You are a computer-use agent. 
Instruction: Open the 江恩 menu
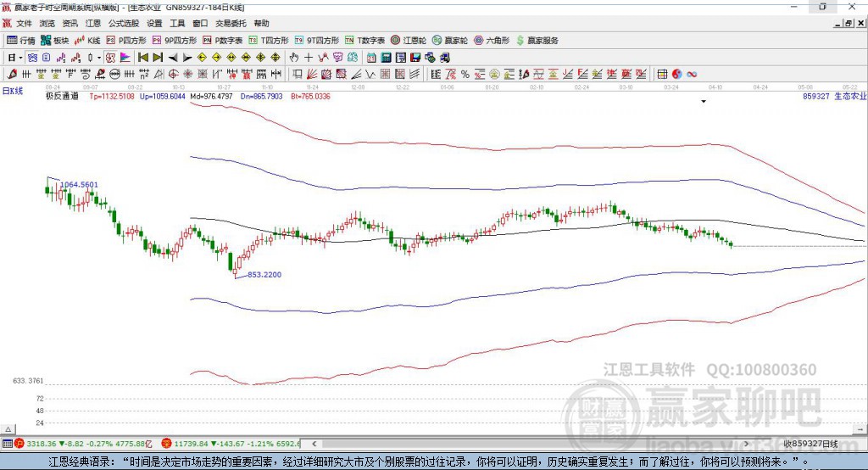(93, 23)
